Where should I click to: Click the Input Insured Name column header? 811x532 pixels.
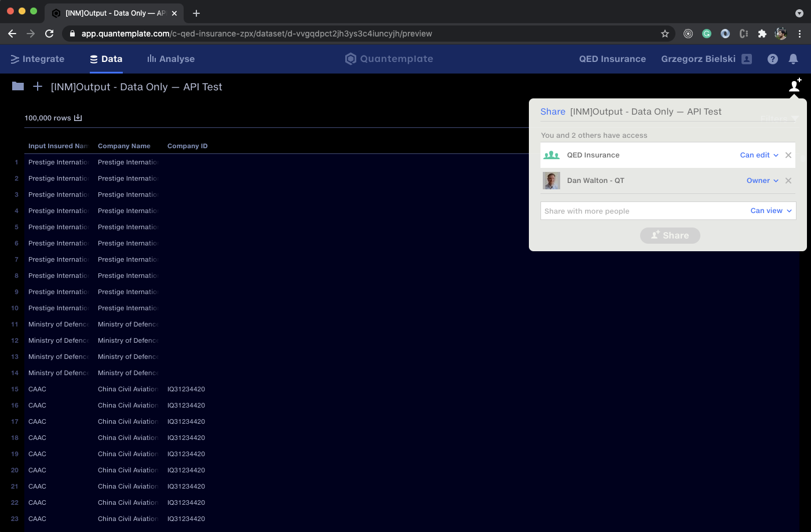pyautogui.click(x=58, y=146)
